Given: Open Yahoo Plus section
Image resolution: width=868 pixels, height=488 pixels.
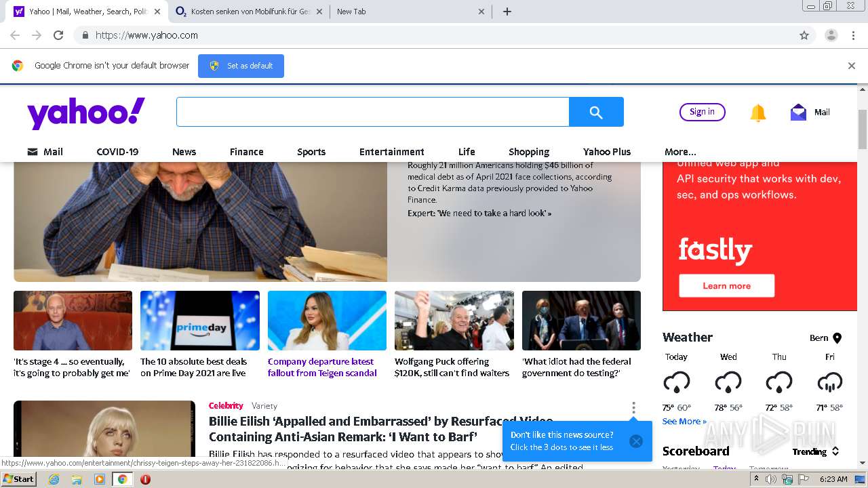Looking at the screenshot, I should click(x=607, y=152).
